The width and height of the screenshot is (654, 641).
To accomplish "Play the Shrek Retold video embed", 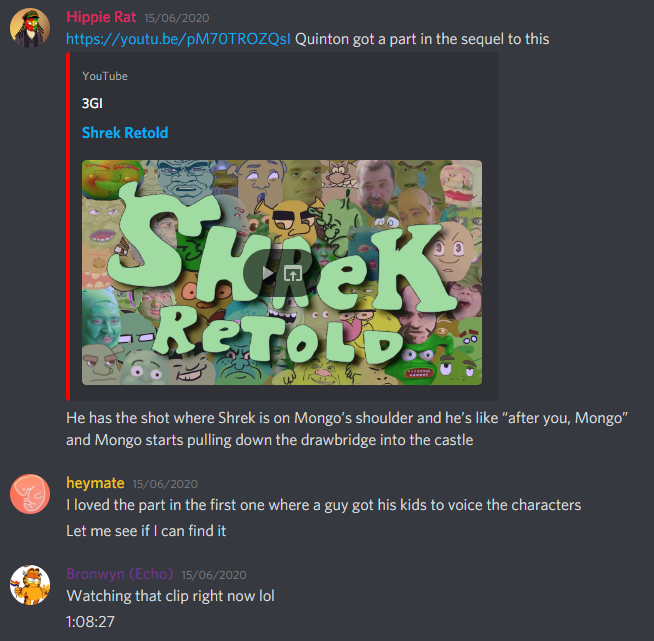I will coord(267,274).
